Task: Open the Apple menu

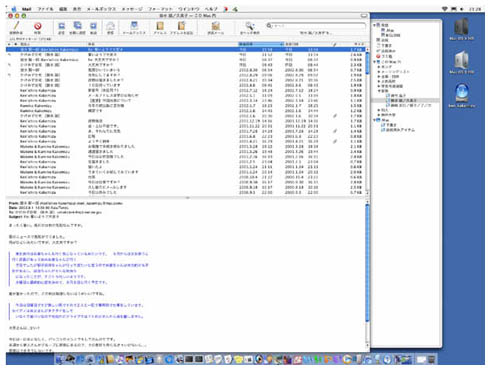Action: pyautogui.click(x=14, y=9)
